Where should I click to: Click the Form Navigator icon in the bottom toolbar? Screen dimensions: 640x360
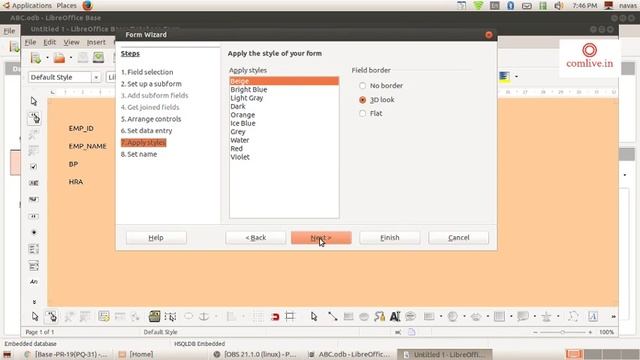coord(104,316)
